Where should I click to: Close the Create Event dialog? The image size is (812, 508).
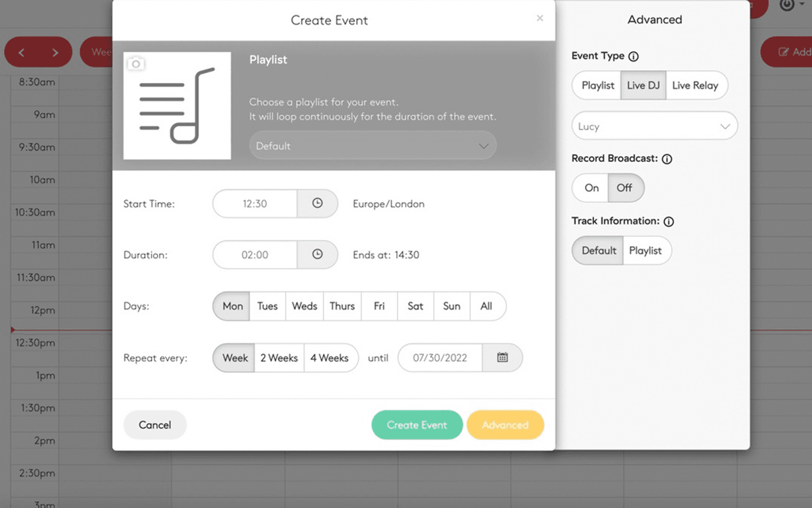[x=539, y=18]
